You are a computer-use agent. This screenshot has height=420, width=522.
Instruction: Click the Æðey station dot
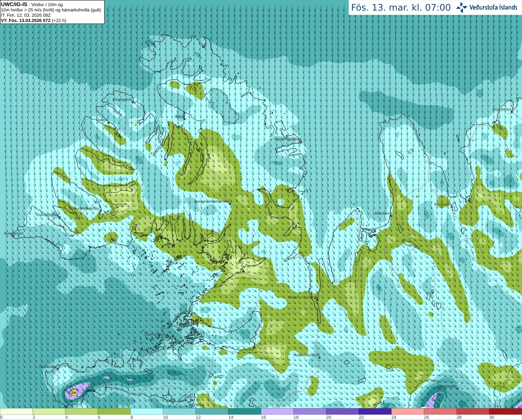(184, 119)
